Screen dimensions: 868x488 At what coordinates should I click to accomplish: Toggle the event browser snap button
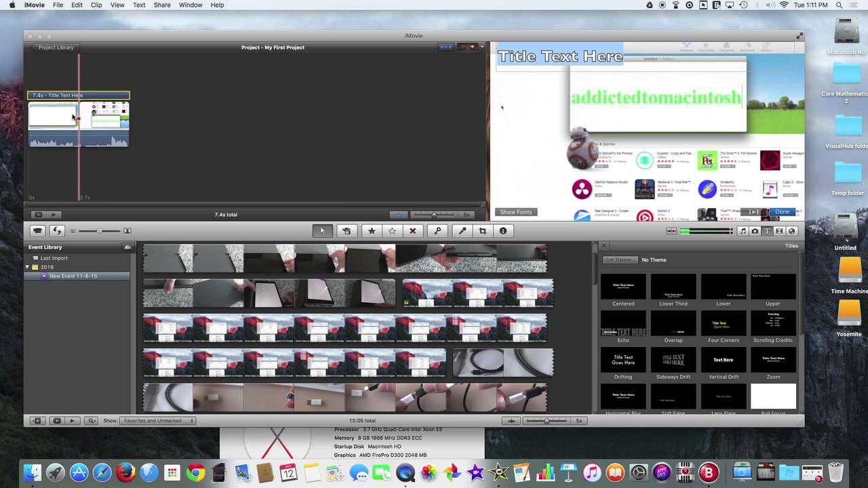click(x=512, y=421)
